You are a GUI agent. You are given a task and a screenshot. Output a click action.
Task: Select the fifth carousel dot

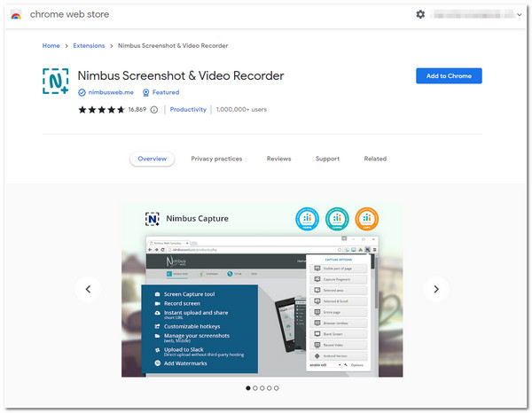276,388
